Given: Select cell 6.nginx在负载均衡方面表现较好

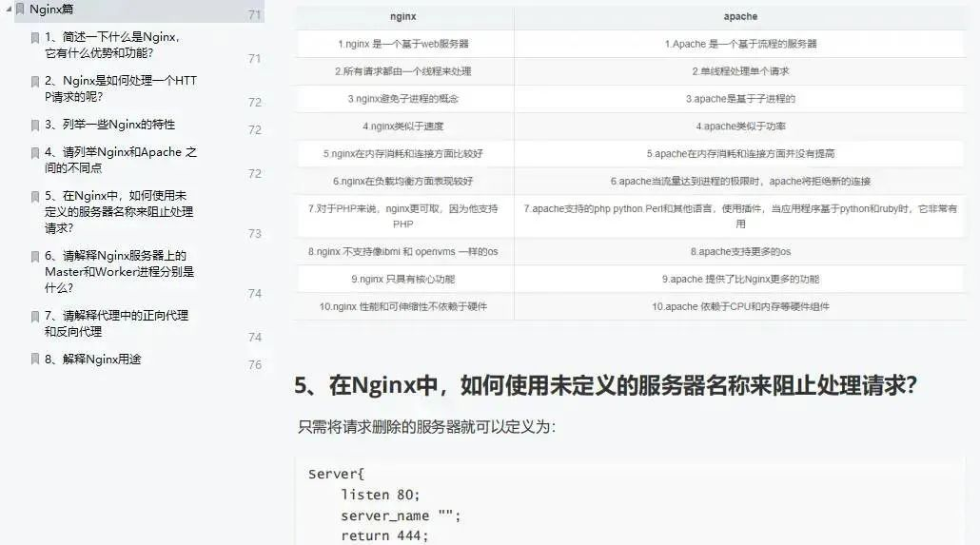Looking at the screenshot, I should pos(403,182).
